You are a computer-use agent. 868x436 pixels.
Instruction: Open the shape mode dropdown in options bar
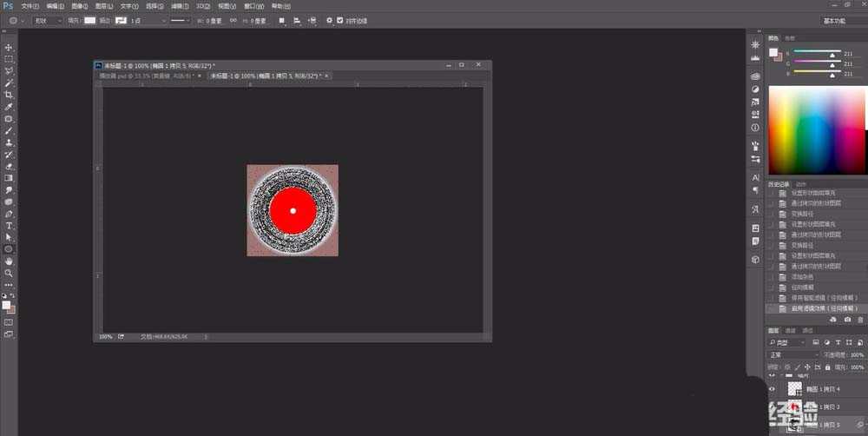click(x=48, y=20)
